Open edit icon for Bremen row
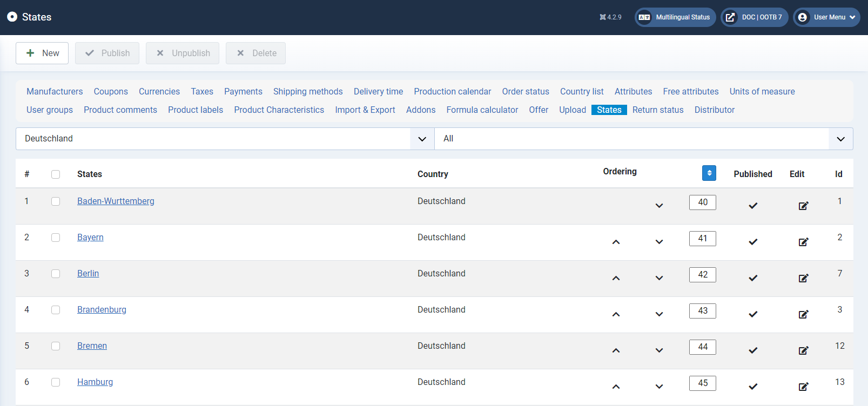 click(803, 350)
